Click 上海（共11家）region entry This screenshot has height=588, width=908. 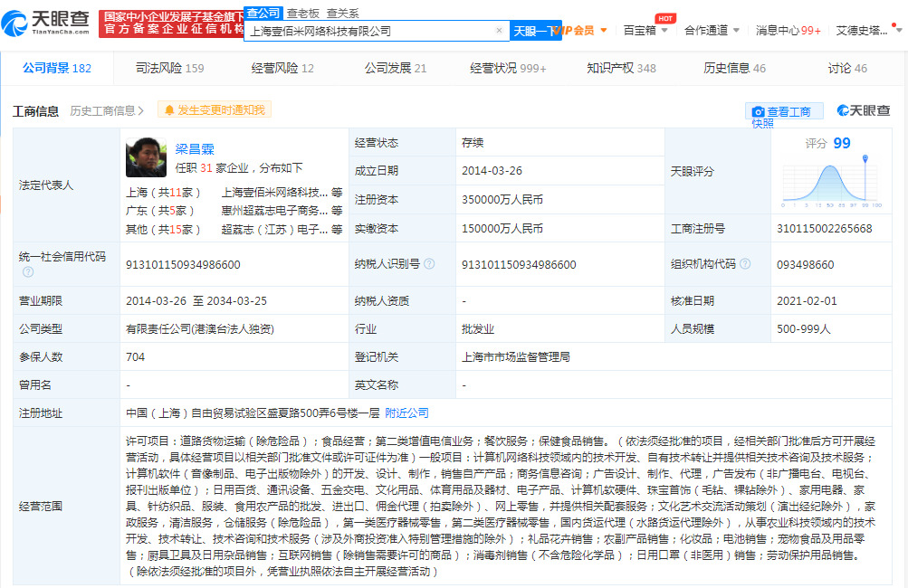[x=163, y=192]
